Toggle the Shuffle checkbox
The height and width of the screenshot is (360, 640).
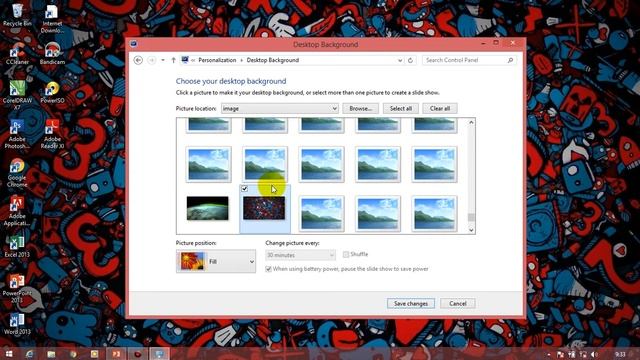coord(346,254)
